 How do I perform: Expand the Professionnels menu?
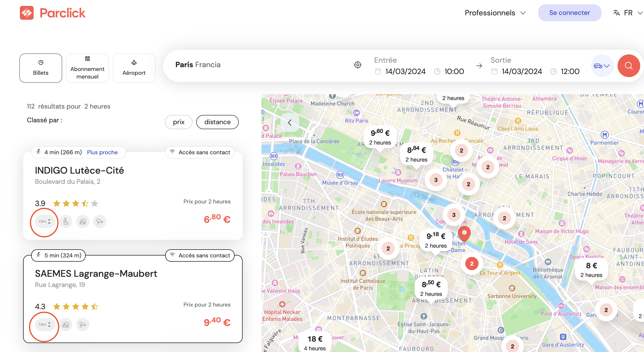tap(495, 13)
